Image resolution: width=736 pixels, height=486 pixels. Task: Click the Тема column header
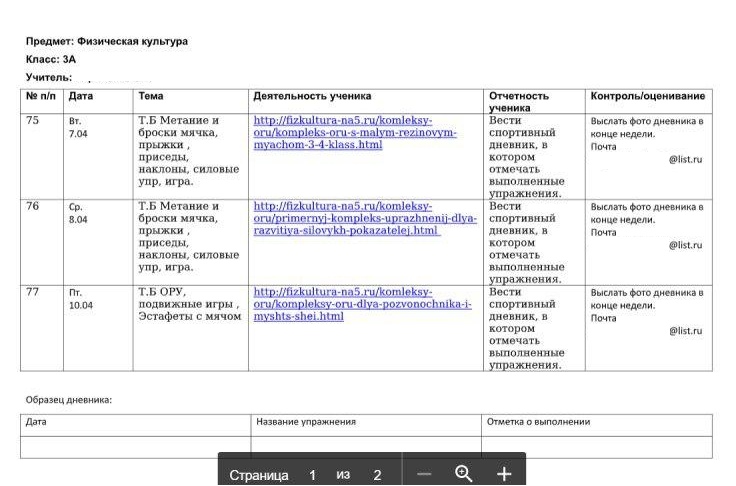151,96
